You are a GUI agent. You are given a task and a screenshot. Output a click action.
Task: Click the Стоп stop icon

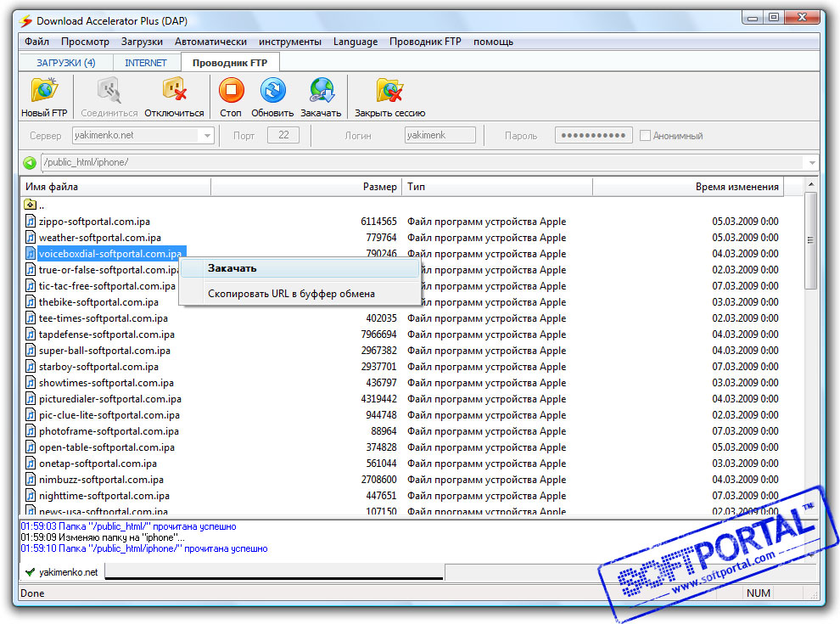coord(231,90)
